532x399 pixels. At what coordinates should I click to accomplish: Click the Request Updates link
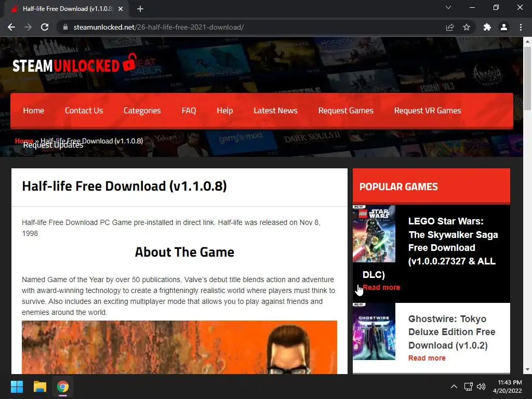pos(53,145)
